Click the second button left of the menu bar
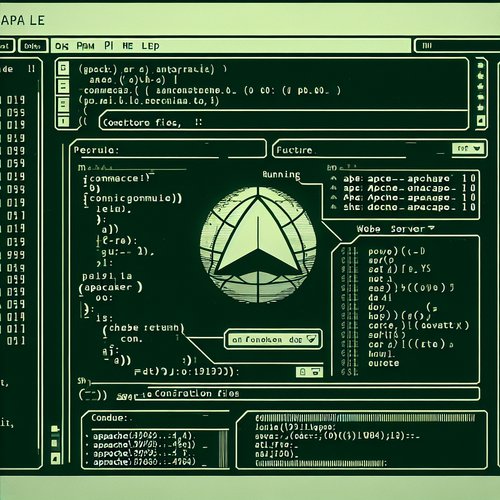This screenshot has width=500, height=500. [32, 46]
